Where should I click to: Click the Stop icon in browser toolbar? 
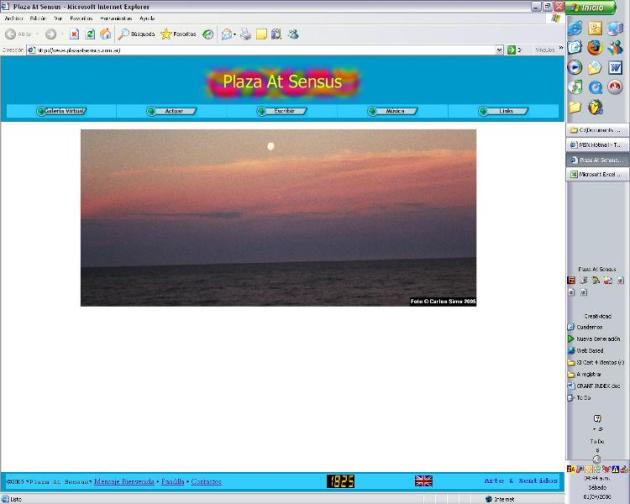[x=75, y=34]
